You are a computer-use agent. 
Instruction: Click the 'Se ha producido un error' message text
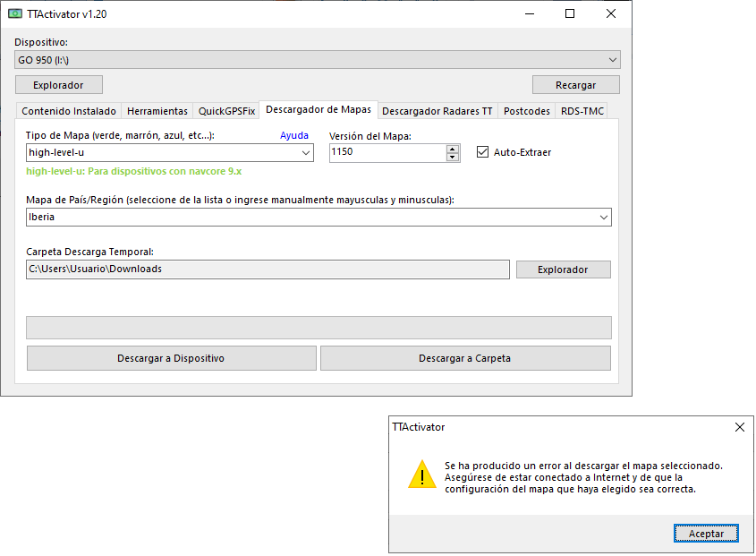point(583,477)
